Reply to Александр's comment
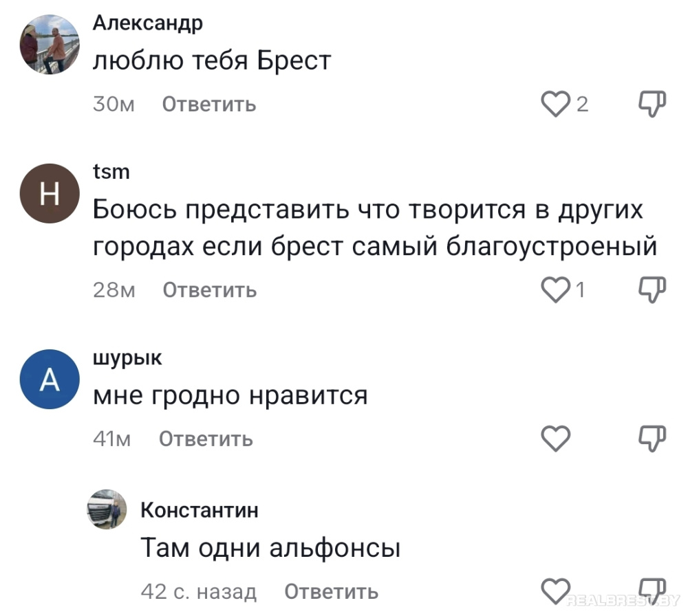Screen dimensions: 688x616 point(209,104)
